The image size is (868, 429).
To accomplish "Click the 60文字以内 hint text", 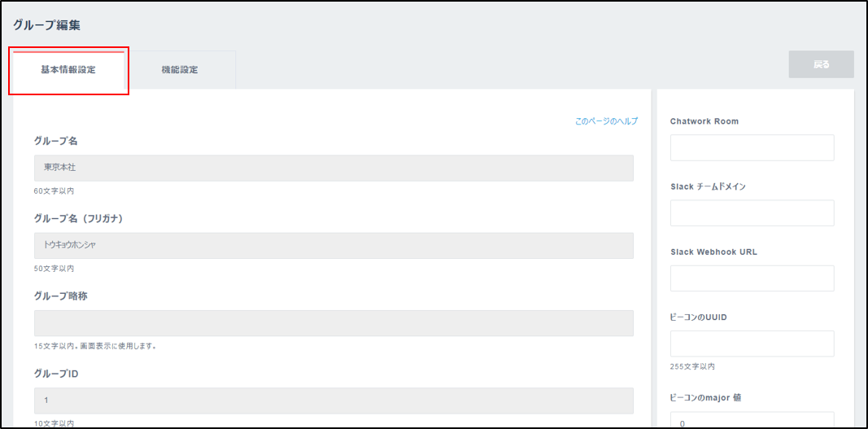I will tap(54, 190).
